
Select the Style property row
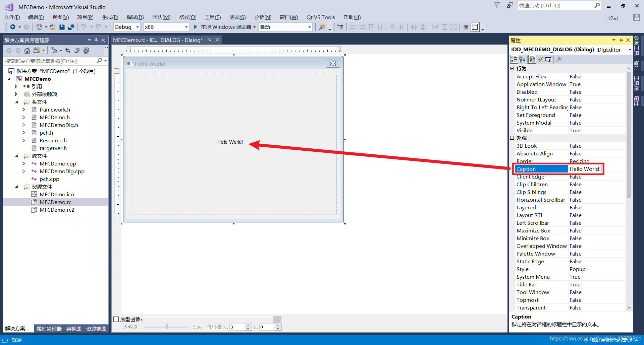click(x=570, y=269)
